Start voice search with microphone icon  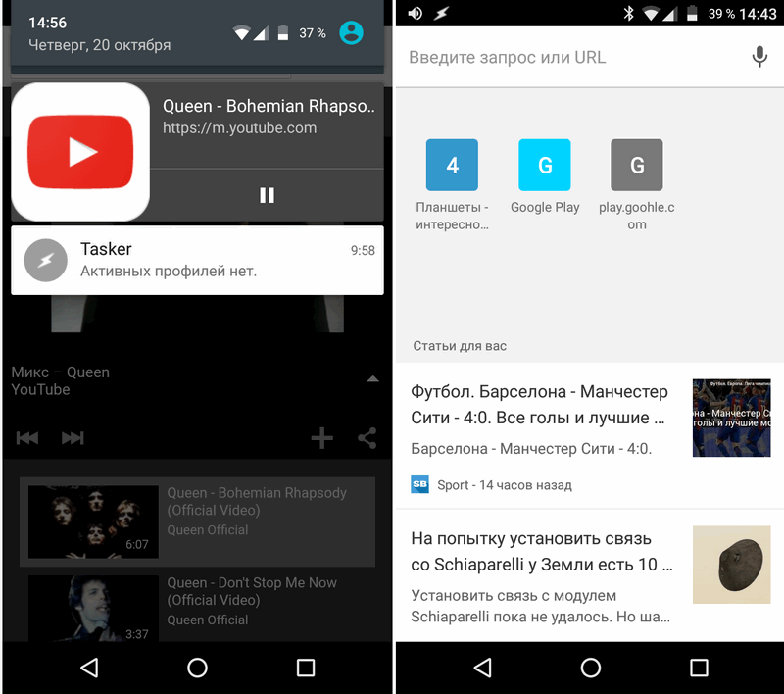759,57
